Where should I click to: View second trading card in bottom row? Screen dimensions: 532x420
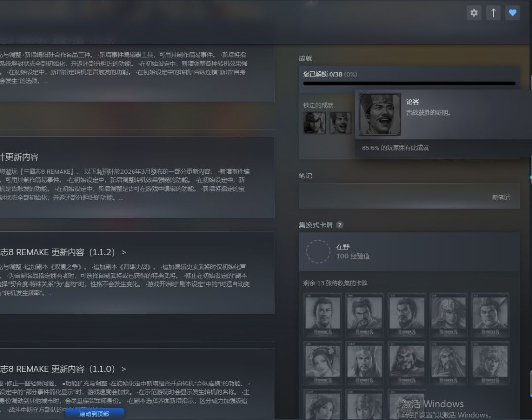[365, 405]
